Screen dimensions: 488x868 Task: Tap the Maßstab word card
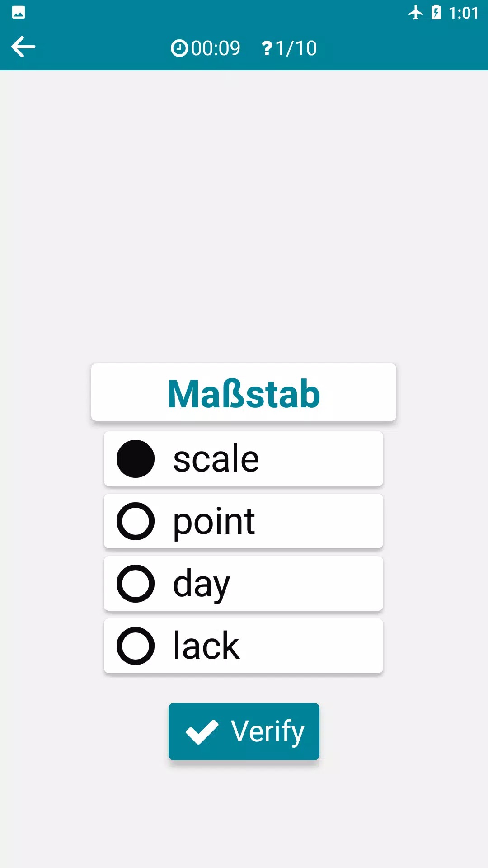coord(244,392)
